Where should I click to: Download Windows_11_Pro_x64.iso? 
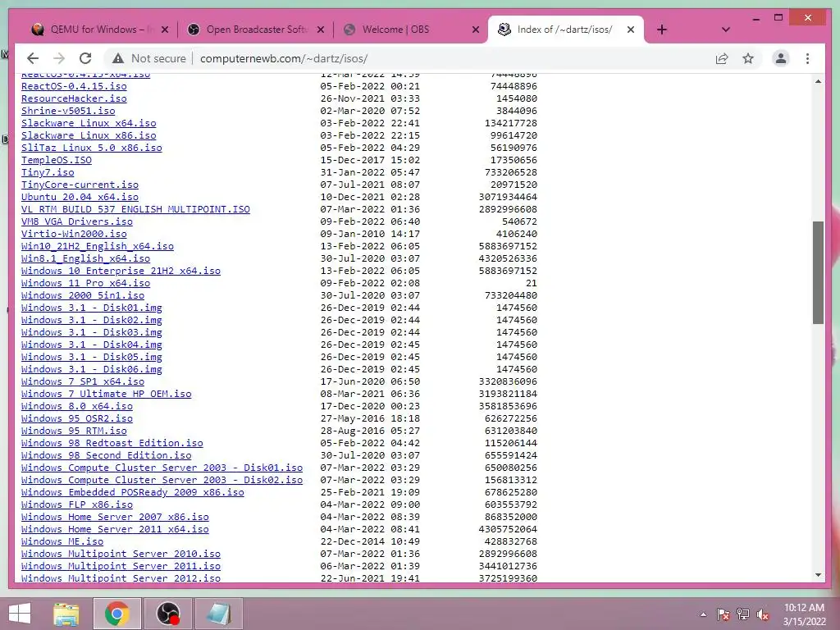(x=85, y=283)
